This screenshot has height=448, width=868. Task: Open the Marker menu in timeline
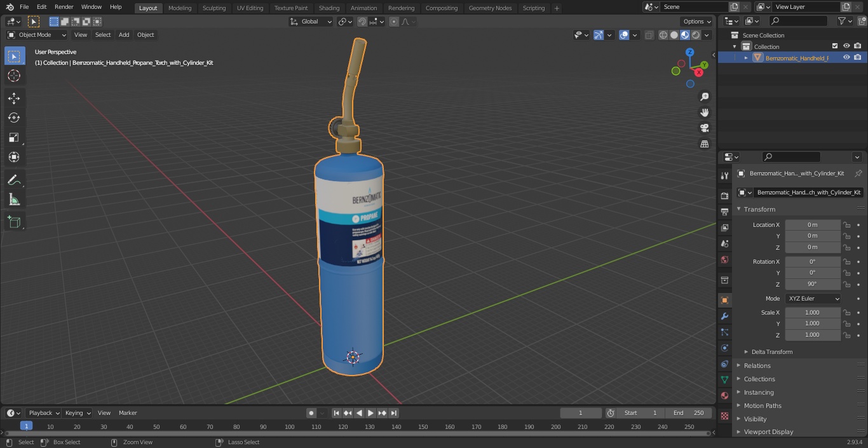(128, 413)
